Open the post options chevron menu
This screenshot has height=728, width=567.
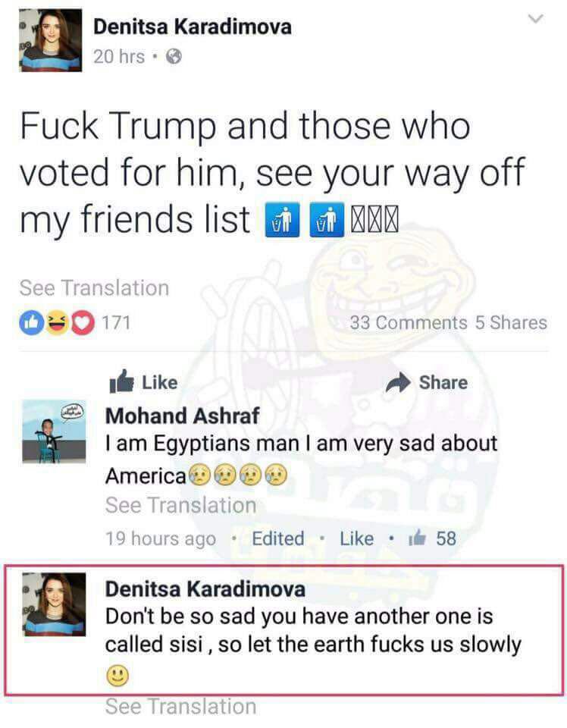coord(536,19)
